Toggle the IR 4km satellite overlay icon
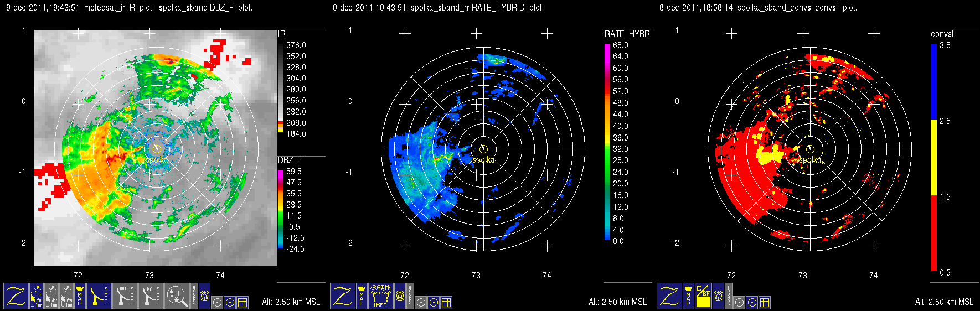 pos(37,296)
